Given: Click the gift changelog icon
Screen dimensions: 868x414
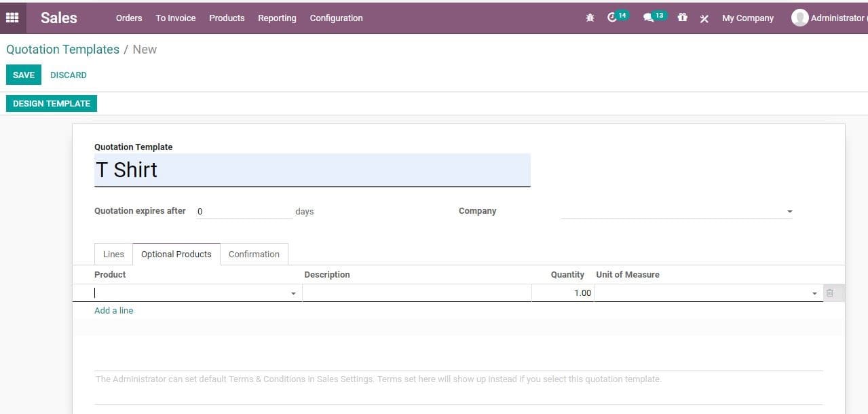Looking at the screenshot, I should click(682, 18).
